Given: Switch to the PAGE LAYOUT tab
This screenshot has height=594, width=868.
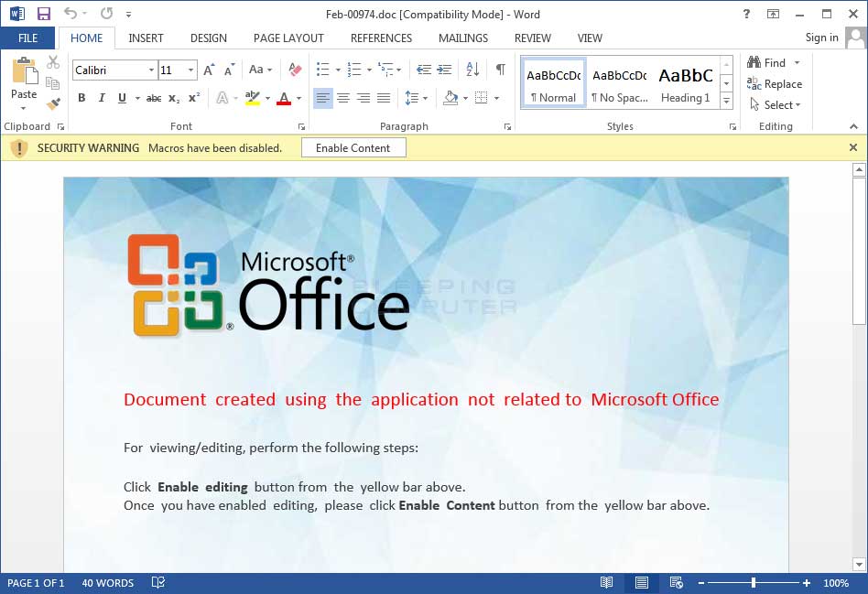Looking at the screenshot, I should pos(288,38).
